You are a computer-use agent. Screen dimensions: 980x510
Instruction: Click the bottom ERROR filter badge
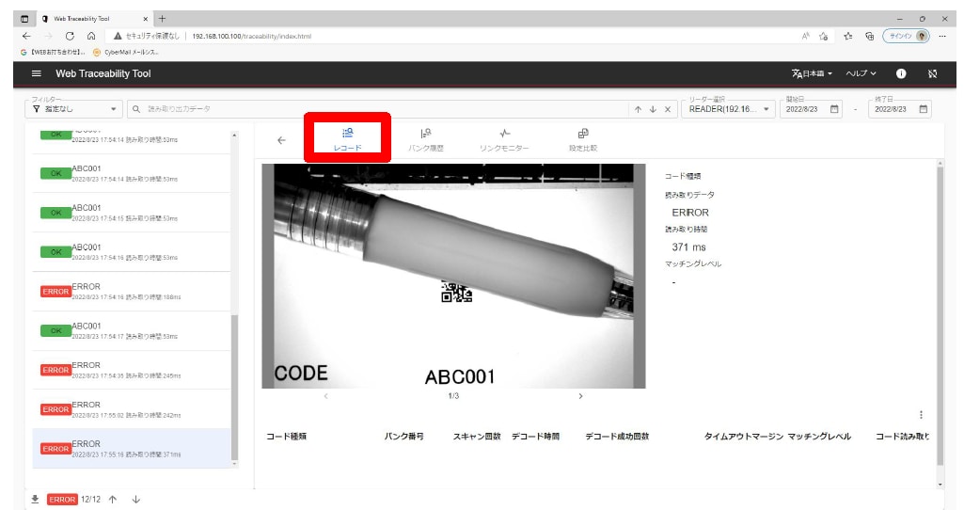(x=62, y=500)
